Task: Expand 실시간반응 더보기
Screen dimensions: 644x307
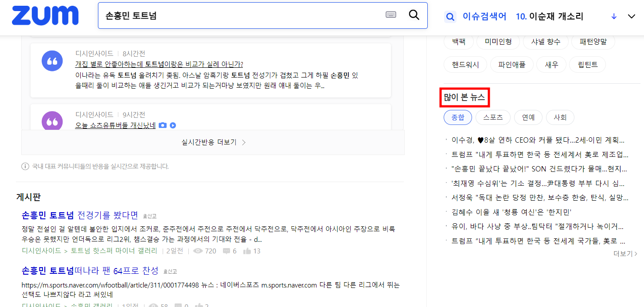Action: click(x=213, y=142)
